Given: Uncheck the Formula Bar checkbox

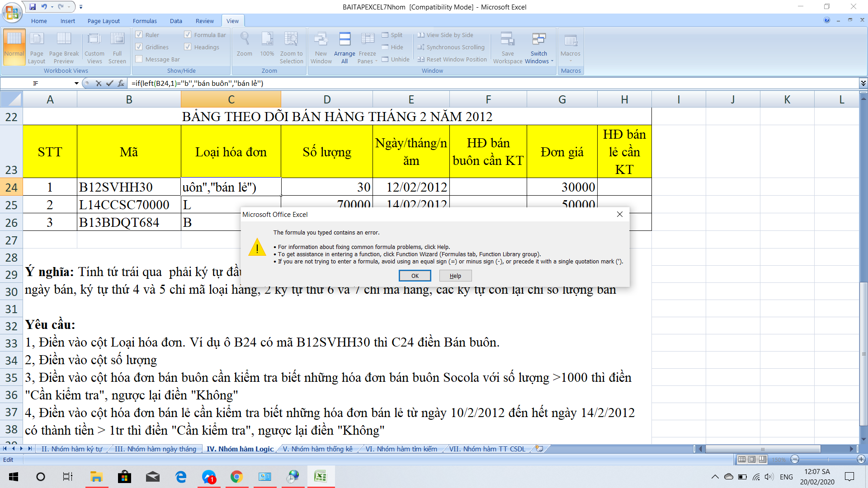Looking at the screenshot, I should point(188,35).
